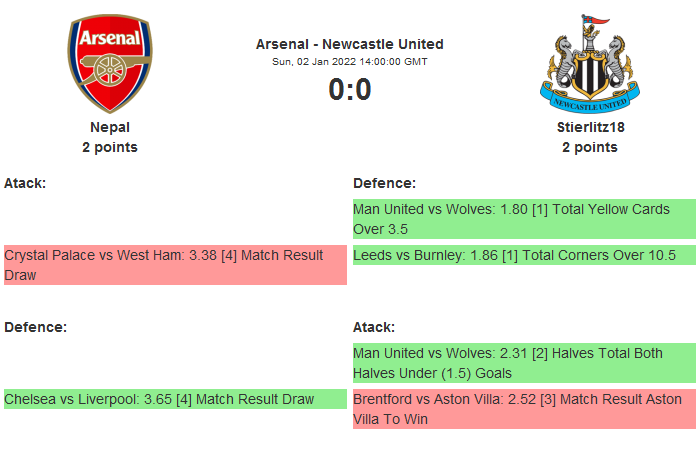Select the Leeds vs Burnley corners bet
This screenshot has width=700, height=460.
tap(523, 256)
